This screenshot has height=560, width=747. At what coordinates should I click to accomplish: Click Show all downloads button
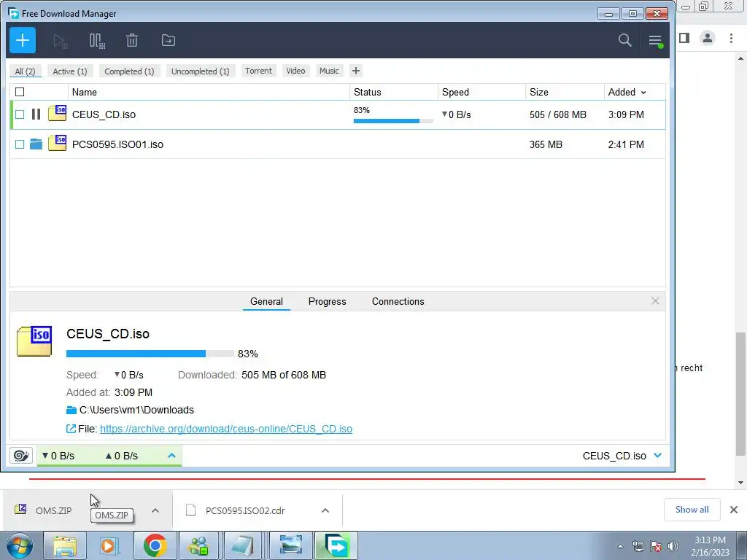point(692,510)
